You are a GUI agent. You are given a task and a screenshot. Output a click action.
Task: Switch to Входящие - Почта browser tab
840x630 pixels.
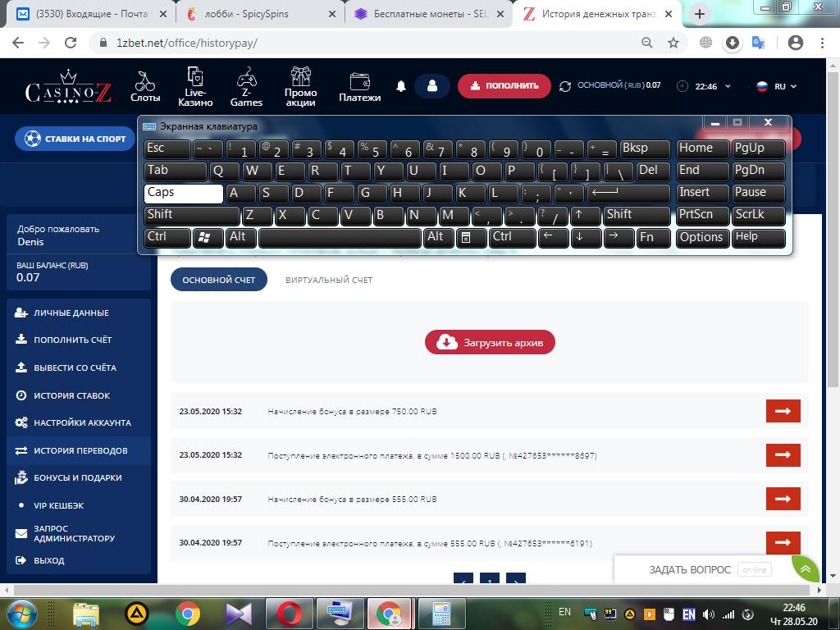point(91,15)
